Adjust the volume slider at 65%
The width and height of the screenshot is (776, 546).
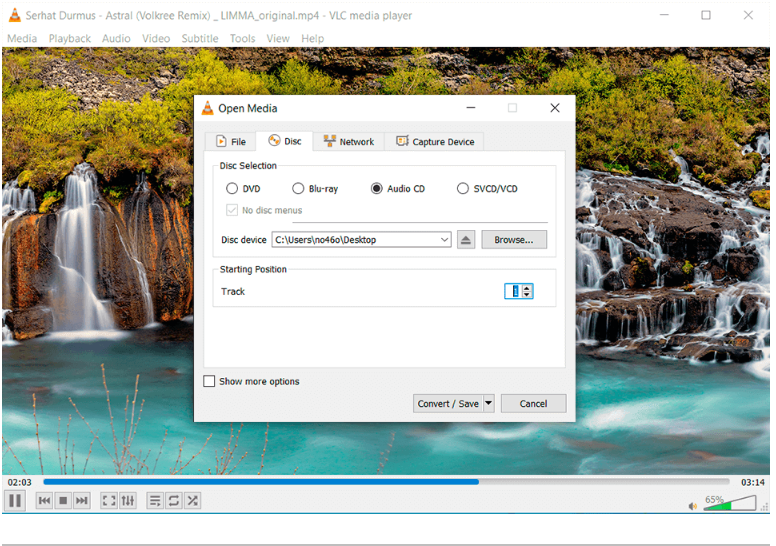[729, 503]
